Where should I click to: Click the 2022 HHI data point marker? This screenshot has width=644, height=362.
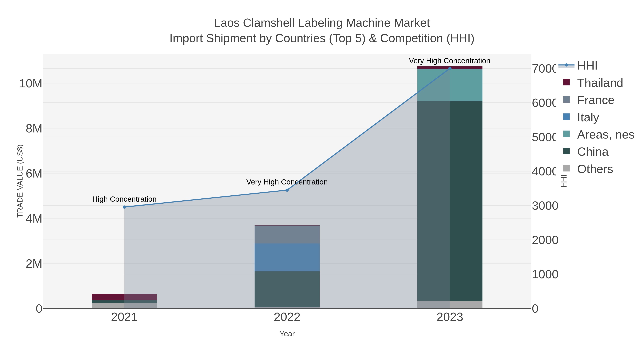[287, 190]
